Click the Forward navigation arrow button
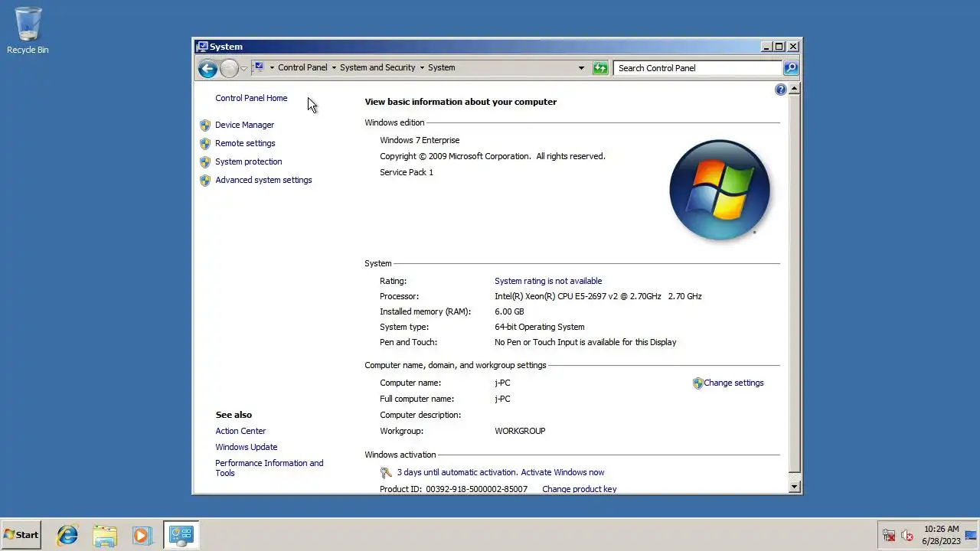Viewport: 980px width, 551px height. [229, 68]
